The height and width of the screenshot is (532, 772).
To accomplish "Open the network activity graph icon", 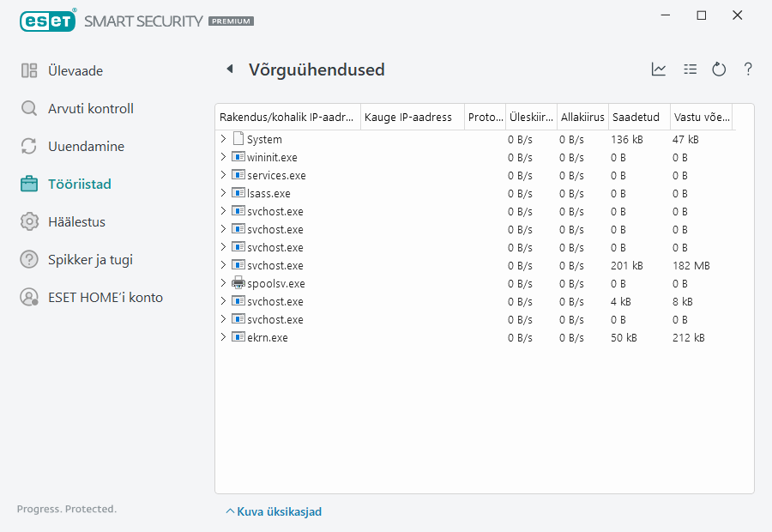I will pos(659,70).
